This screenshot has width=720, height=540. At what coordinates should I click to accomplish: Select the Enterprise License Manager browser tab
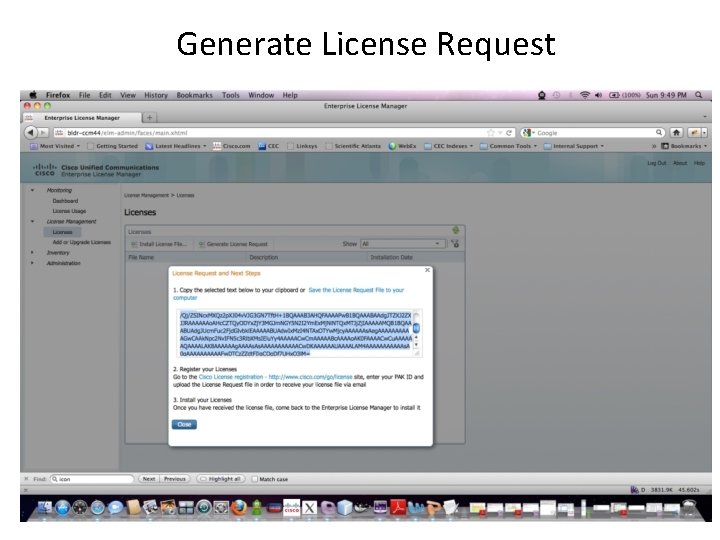click(x=82, y=118)
